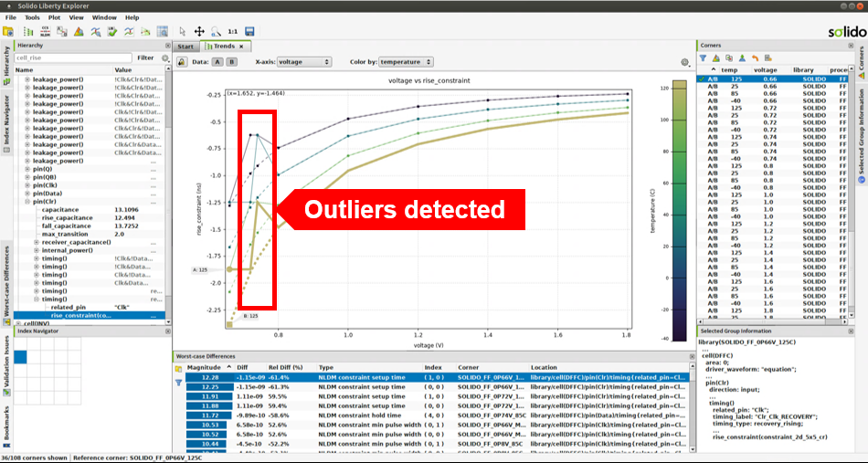Viewport: 868px width, 463px height.
Task: Expand the pin(Clk) tree node
Action: point(27,185)
